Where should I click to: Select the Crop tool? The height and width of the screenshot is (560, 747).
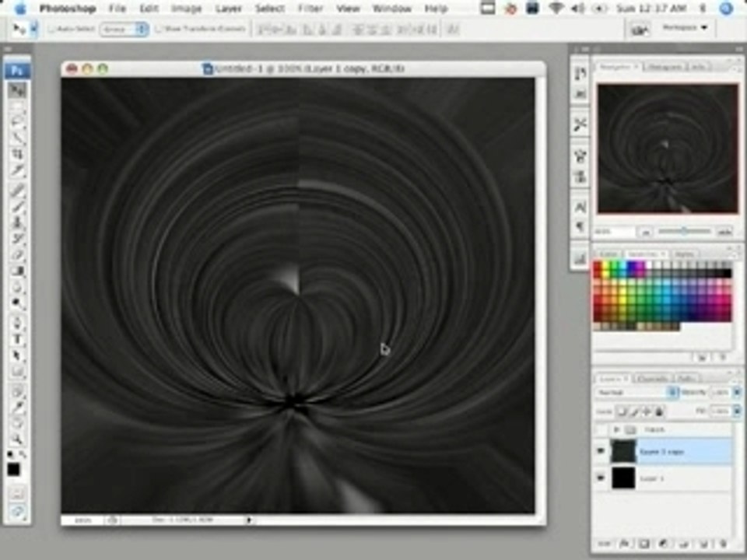pyautogui.click(x=18, y=154)
